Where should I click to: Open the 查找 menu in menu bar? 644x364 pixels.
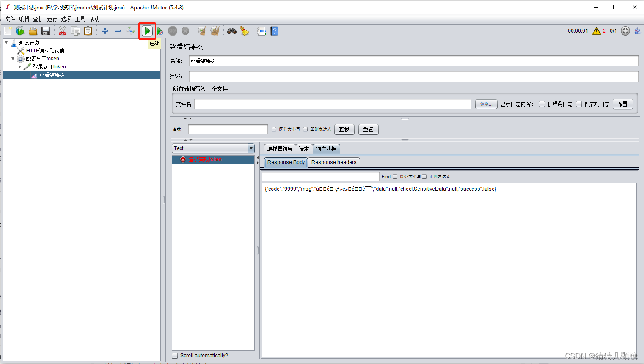click(x=38, y=19)
